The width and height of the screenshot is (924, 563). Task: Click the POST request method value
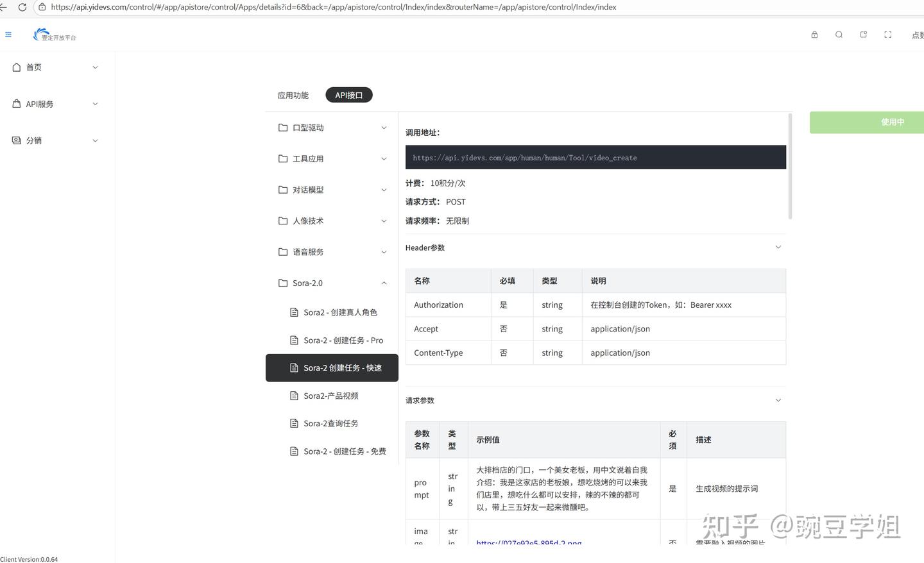(456, 202)
